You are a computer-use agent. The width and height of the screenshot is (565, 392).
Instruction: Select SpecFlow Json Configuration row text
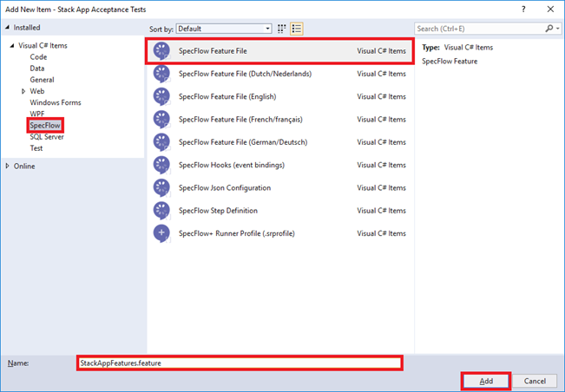(225, 187)
